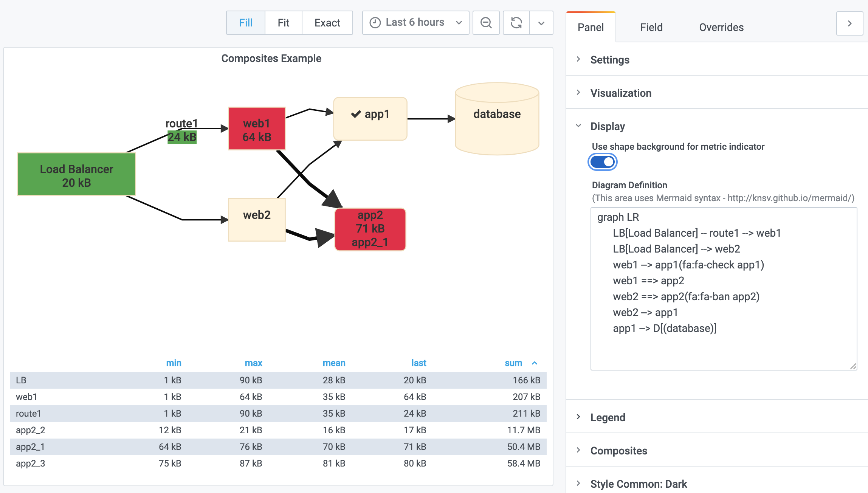
Task: Open the refresh interval dropdown arrow
Action: 541,23
